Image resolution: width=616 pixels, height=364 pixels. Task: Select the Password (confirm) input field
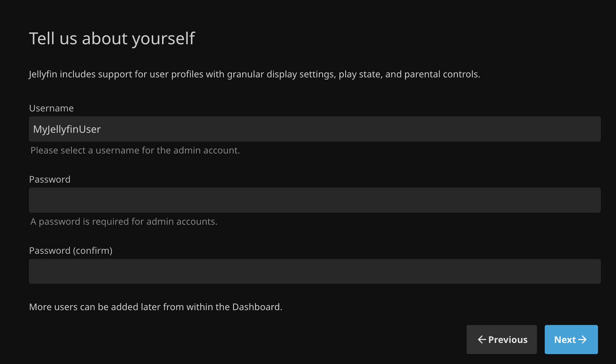(x=315, y=271)
